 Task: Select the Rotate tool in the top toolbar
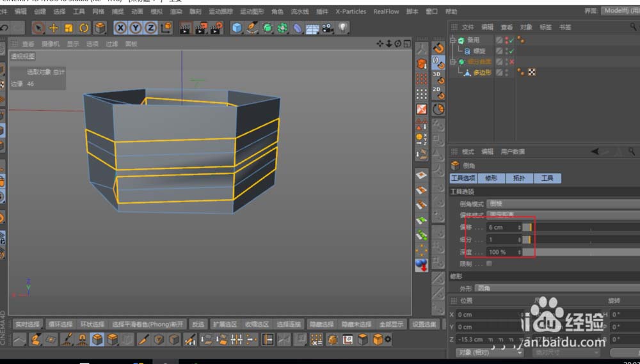[84, 28]
